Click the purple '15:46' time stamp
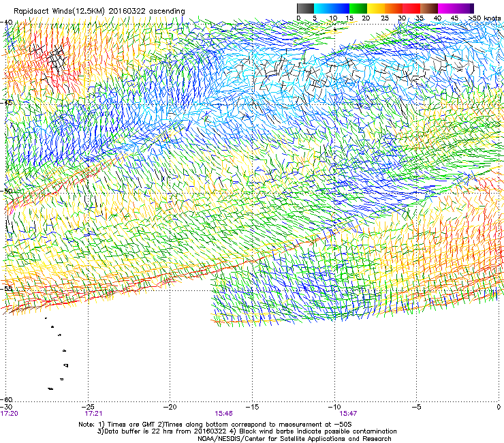The image size is (504, 443). 223,414
